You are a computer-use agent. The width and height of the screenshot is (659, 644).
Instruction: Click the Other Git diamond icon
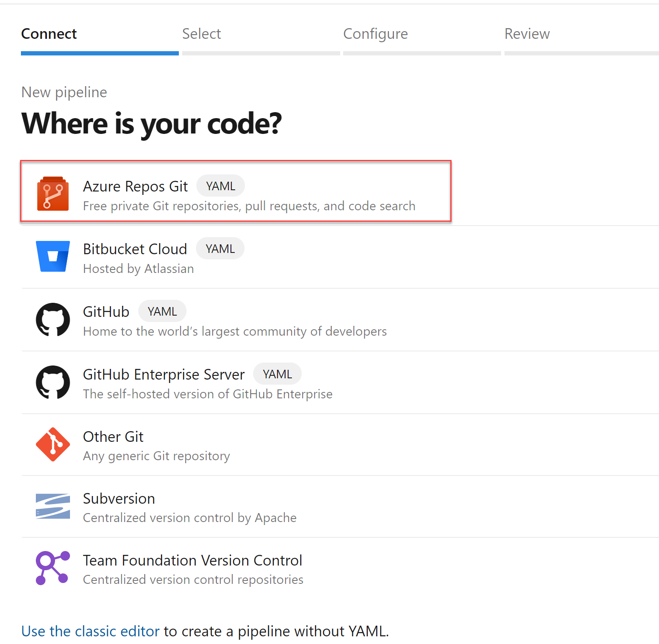coord(53,444)
